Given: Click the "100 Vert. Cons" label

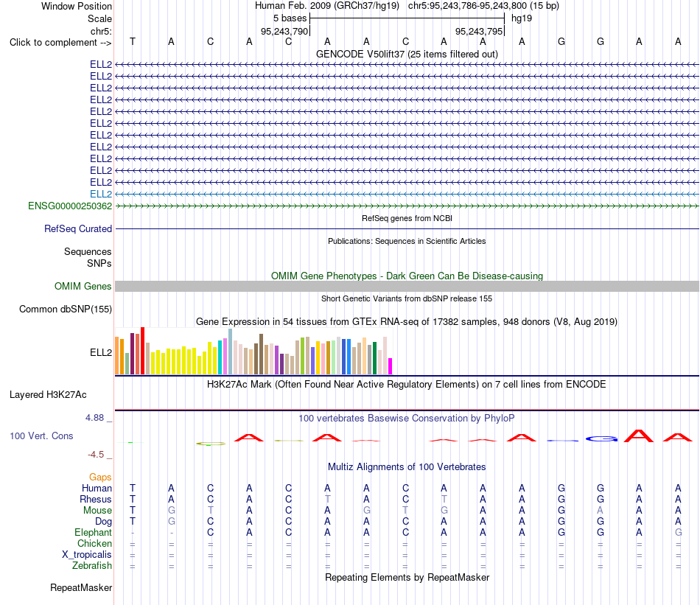Looking at the screenshot, I should 41,436.
